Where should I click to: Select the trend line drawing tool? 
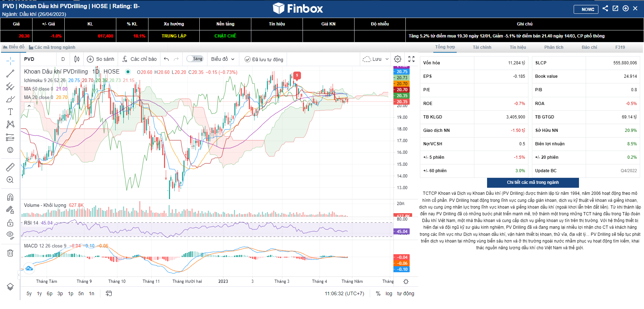point(10,74)
